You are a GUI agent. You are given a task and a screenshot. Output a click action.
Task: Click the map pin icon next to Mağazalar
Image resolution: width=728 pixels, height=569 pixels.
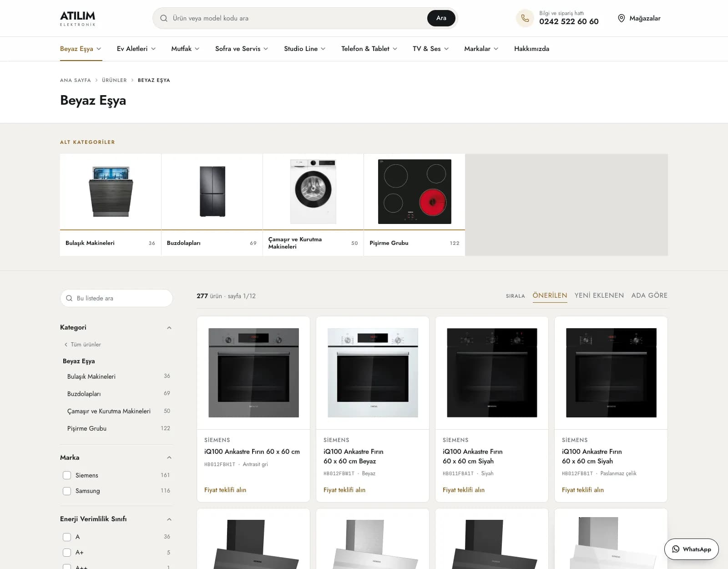point(622,18)
